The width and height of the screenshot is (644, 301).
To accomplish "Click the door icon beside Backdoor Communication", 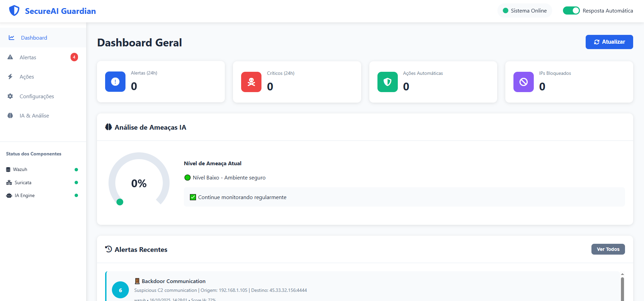I will point(137,281).
